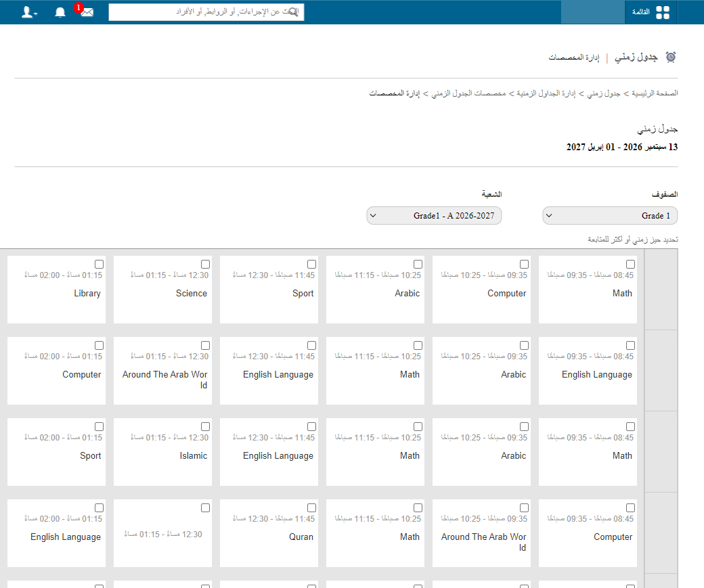
Task: Focus the actions, links, or people search field
Action: coord(206,12)
